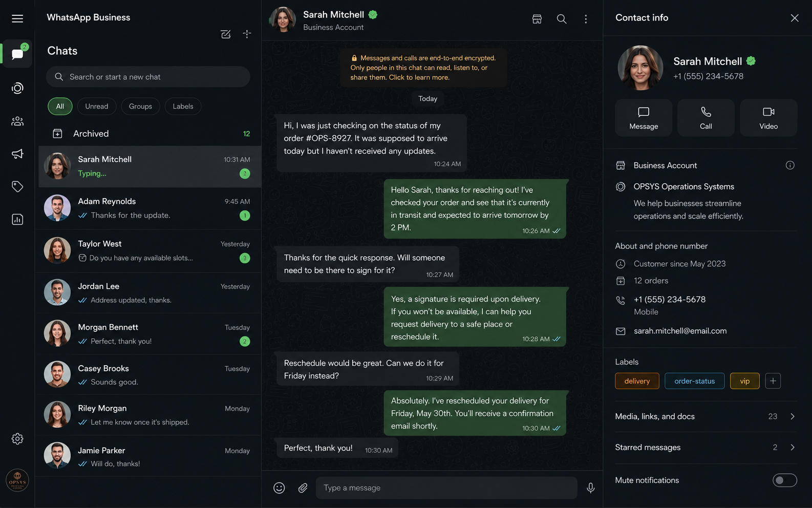Click the vip label chip
This screenshot has width=812, height=508.
(744, 381)
